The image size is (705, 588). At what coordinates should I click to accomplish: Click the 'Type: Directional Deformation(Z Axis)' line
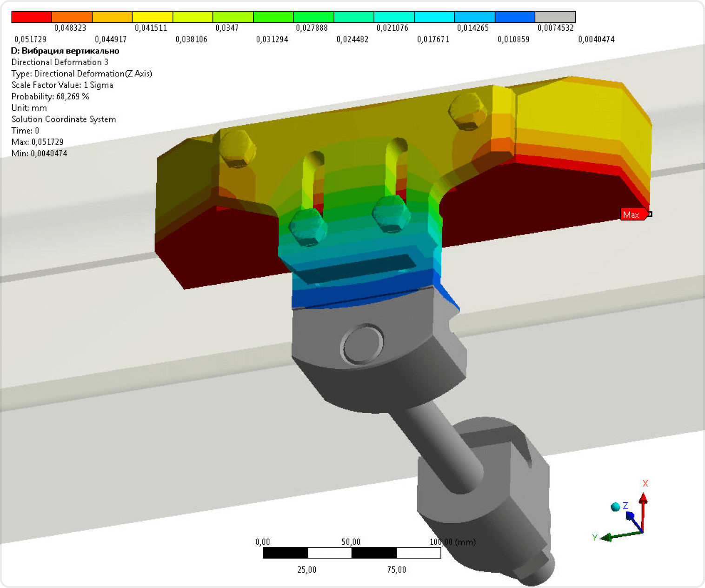tap(81, 73)
